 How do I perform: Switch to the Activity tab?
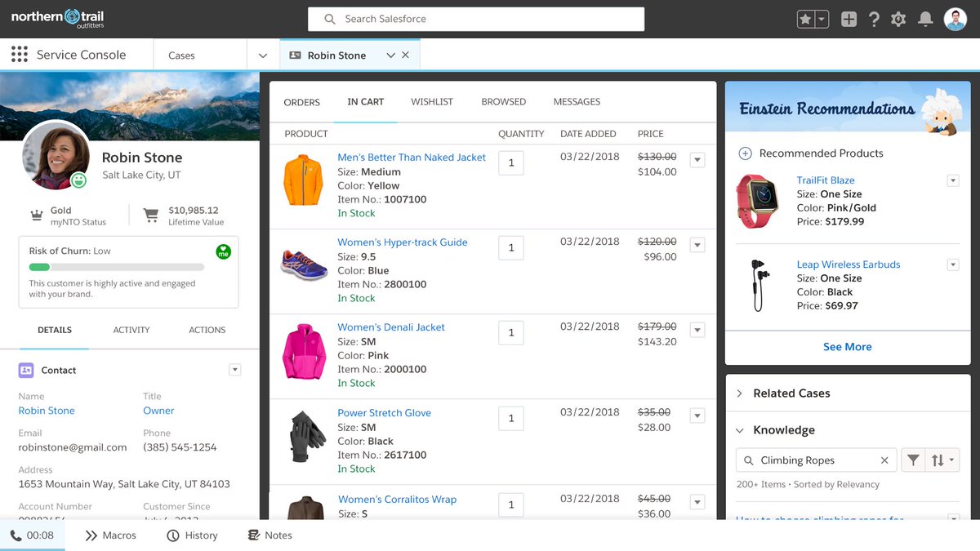131,330
